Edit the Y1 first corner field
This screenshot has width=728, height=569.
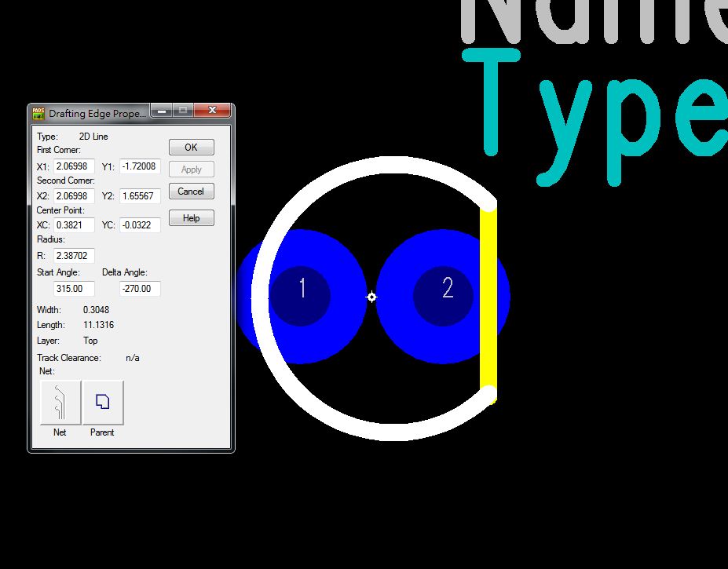[140, 166]
